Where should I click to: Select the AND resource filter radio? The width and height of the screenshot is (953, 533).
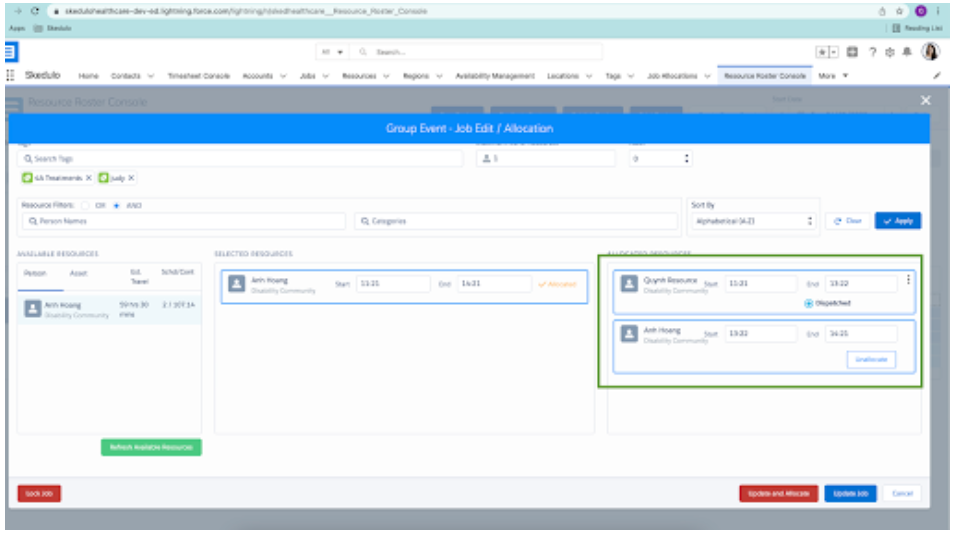[x=116, y=205]
